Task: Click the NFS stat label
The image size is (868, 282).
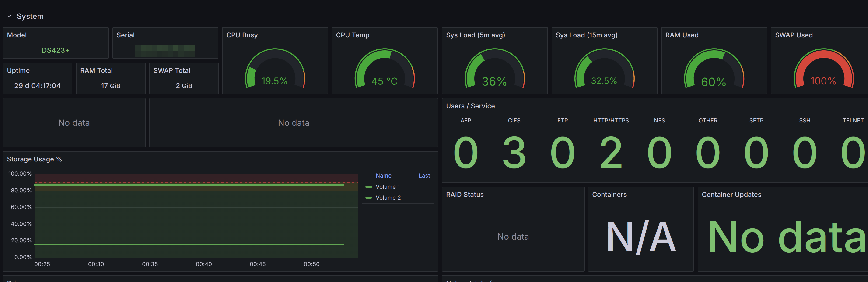Action: [x=659, y=121]
